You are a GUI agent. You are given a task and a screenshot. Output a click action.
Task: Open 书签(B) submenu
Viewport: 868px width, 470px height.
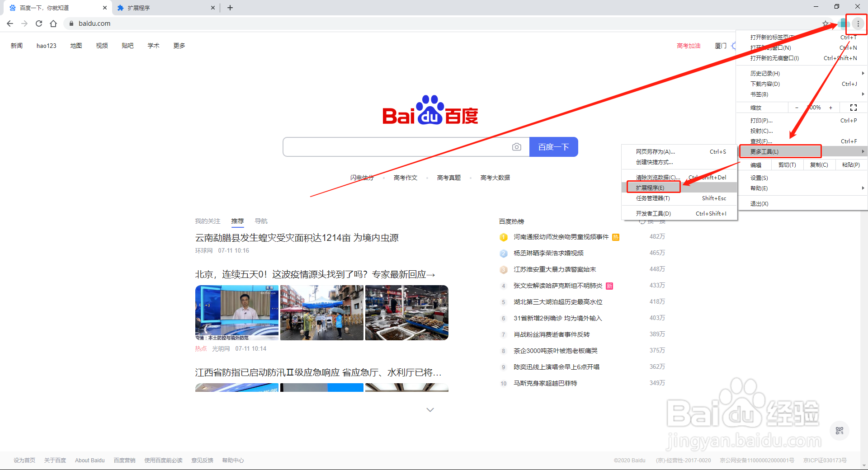click(802, 94)
